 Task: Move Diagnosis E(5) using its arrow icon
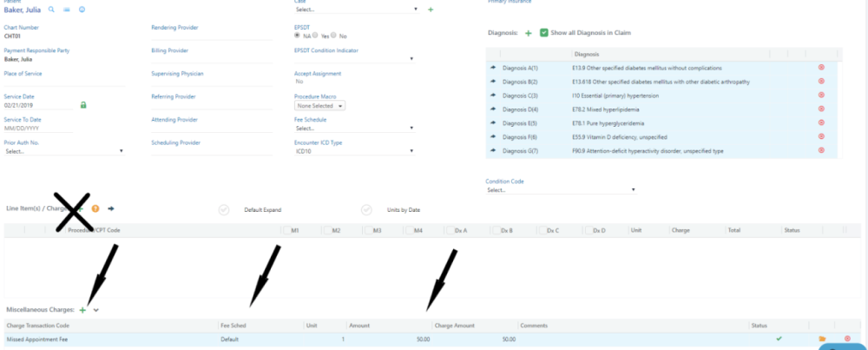coord(493,123)
